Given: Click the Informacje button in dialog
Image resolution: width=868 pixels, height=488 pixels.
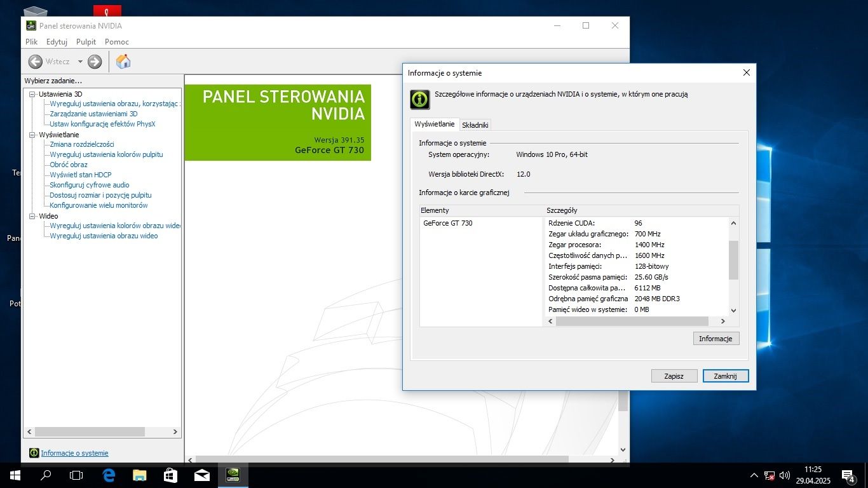Looking at the screenshot, I should [715, 339].
